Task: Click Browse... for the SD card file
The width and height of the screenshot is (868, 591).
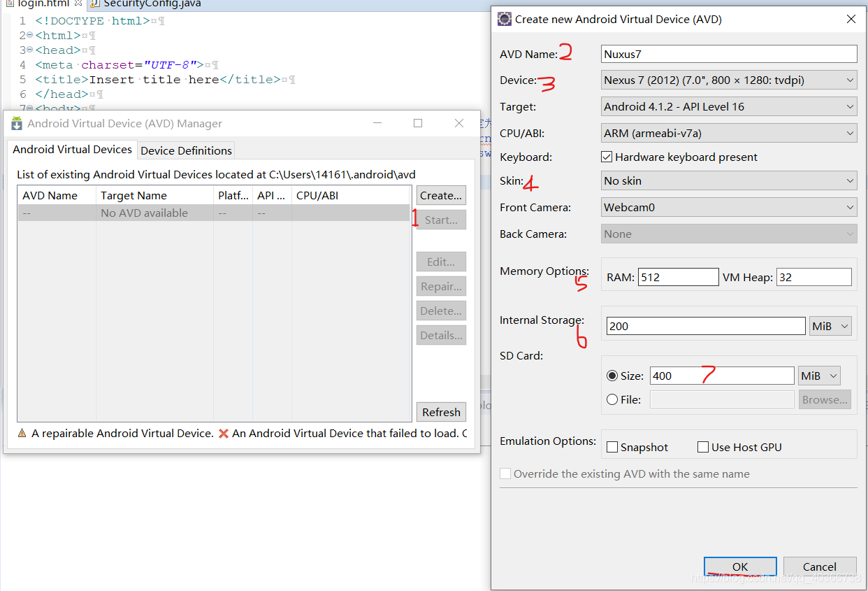Action: coord(825,399)
